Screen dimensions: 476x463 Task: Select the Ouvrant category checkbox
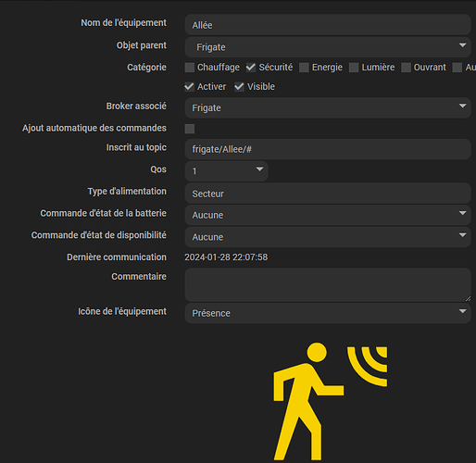click(406, 68)
